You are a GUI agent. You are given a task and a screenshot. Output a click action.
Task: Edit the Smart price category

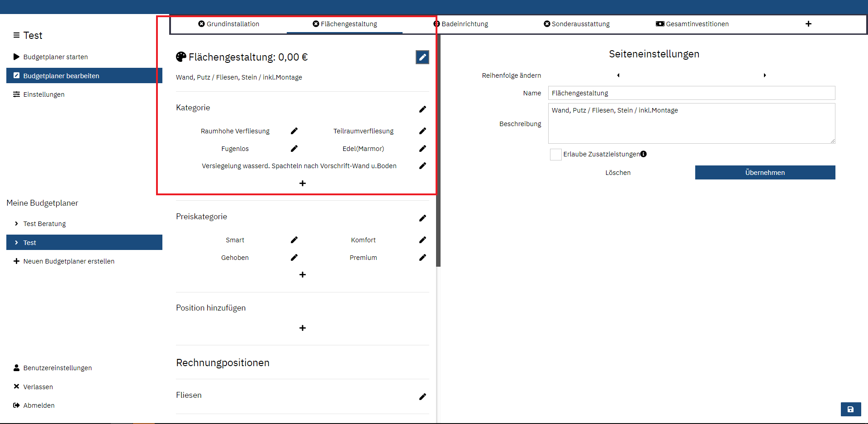[294, 240]
